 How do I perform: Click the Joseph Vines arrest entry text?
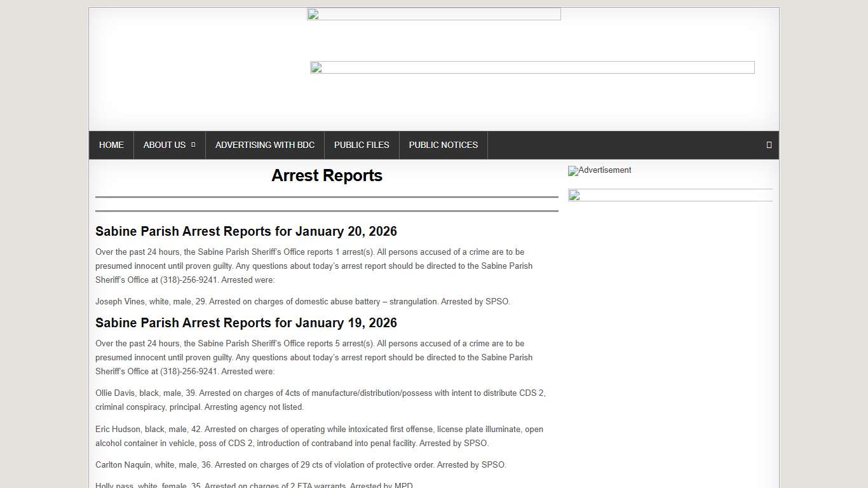pos(302,301)
